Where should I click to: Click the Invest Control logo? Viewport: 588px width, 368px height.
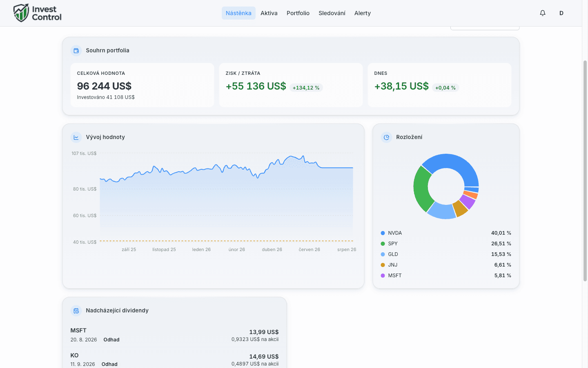click(37, 13)
